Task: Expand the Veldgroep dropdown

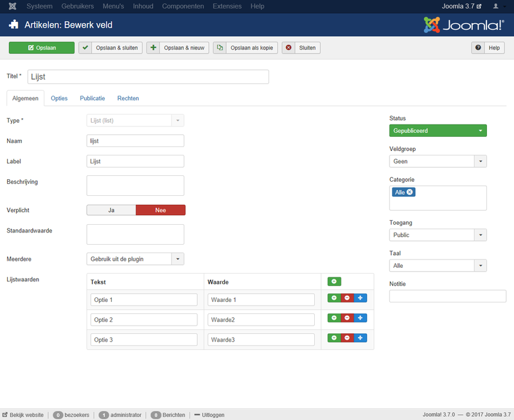Action: coord(438,161)
